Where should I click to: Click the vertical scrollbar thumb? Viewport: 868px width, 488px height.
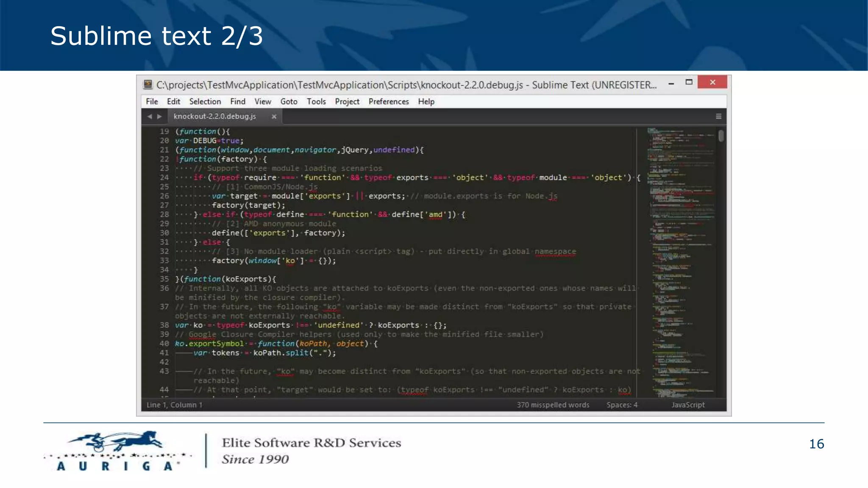[721, 136]
